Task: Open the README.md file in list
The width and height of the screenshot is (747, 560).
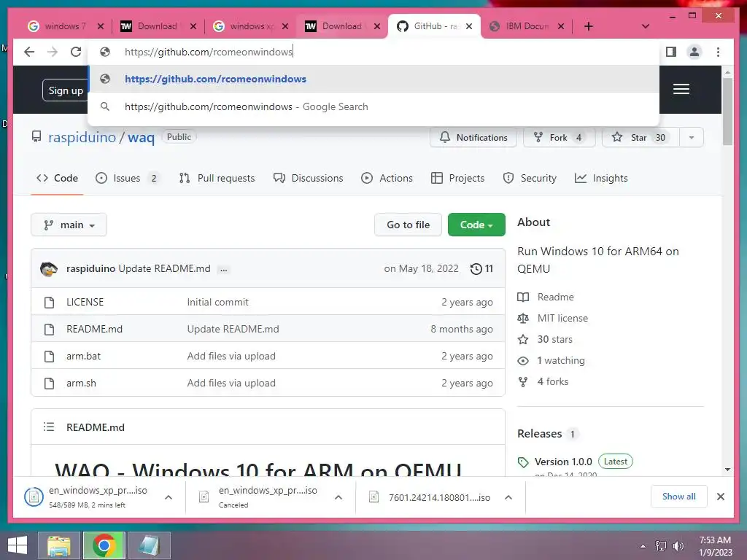Action: click(x=94, y=329)
